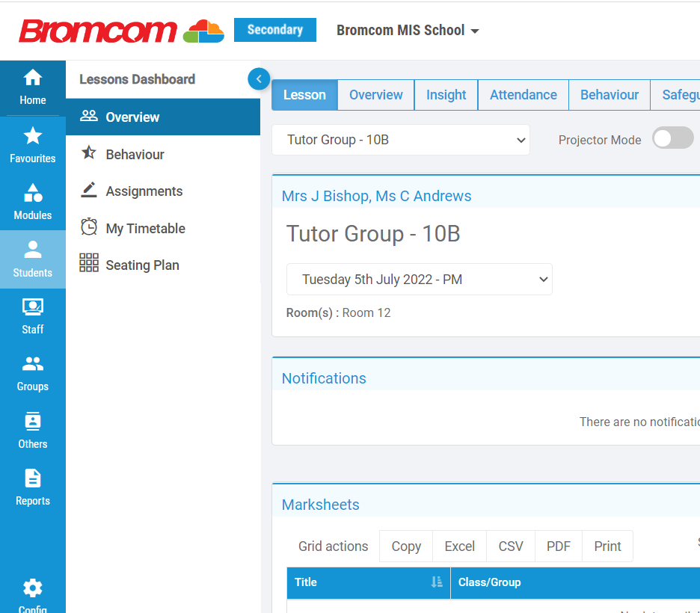Print the marksheets grid
The height and width of the screenshot is (613, 700).
pos(607,546)
